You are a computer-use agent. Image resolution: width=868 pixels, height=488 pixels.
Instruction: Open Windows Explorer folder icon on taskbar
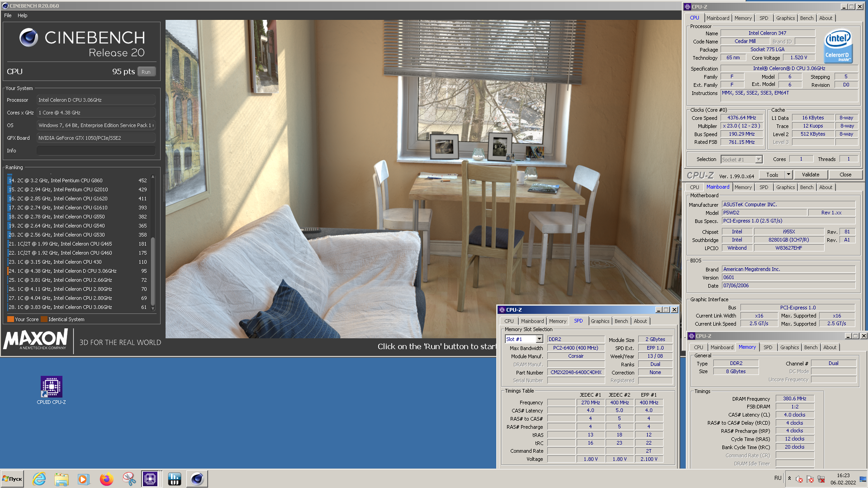(61, 479)
